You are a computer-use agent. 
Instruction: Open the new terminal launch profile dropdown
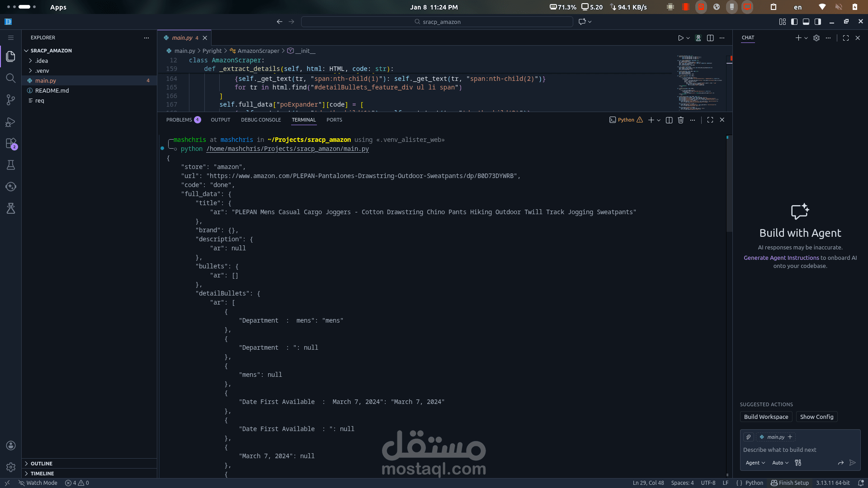[659, 120]
